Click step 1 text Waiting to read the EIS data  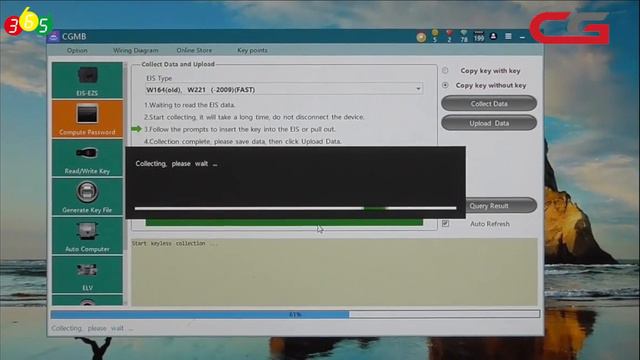189,105
